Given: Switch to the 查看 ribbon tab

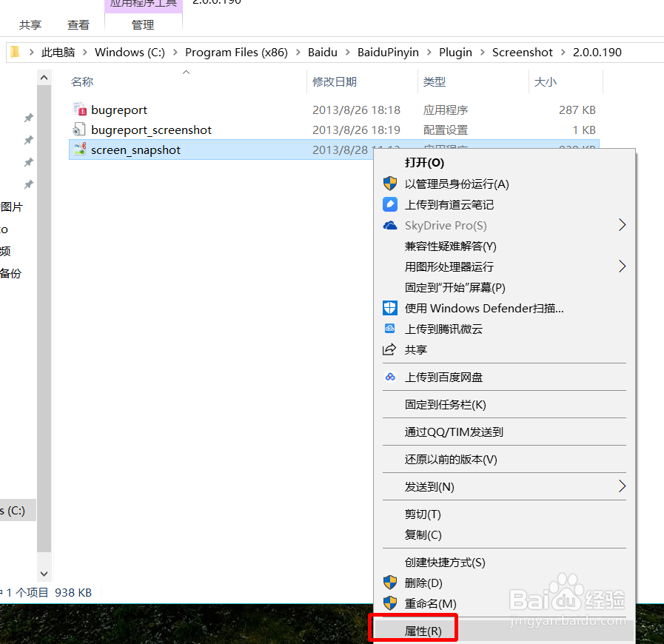Looking at the screenshot, I should coord(78,24).
